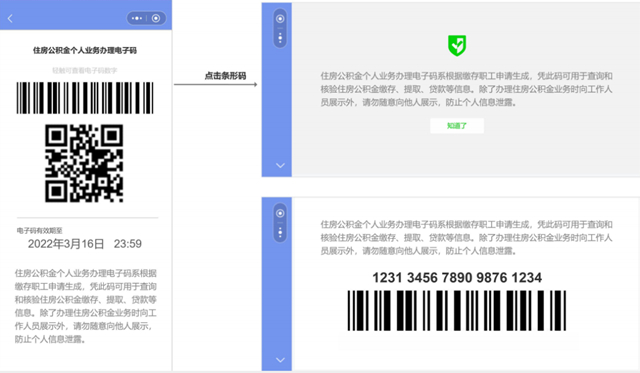Open the three-dot menu in phone header
This screenshot has width=640, height=373.
click(x=137, y=18)
